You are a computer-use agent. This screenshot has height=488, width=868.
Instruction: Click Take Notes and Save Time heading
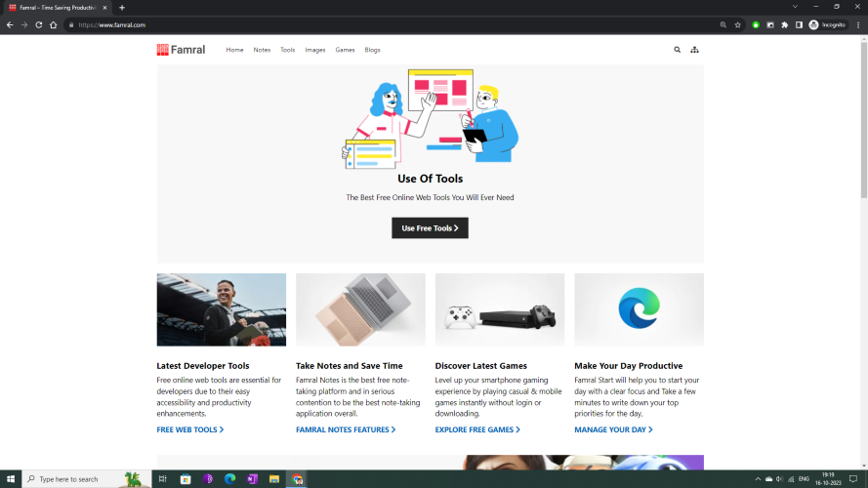[350, 366]
